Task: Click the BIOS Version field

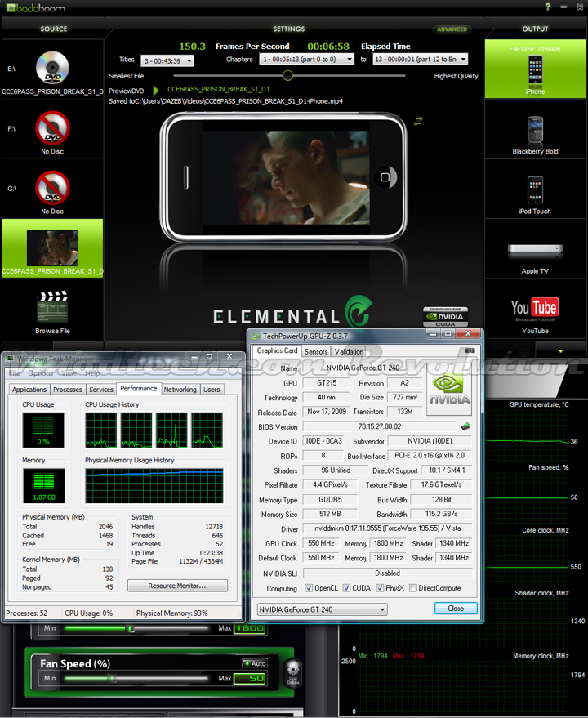Action: 379,426
